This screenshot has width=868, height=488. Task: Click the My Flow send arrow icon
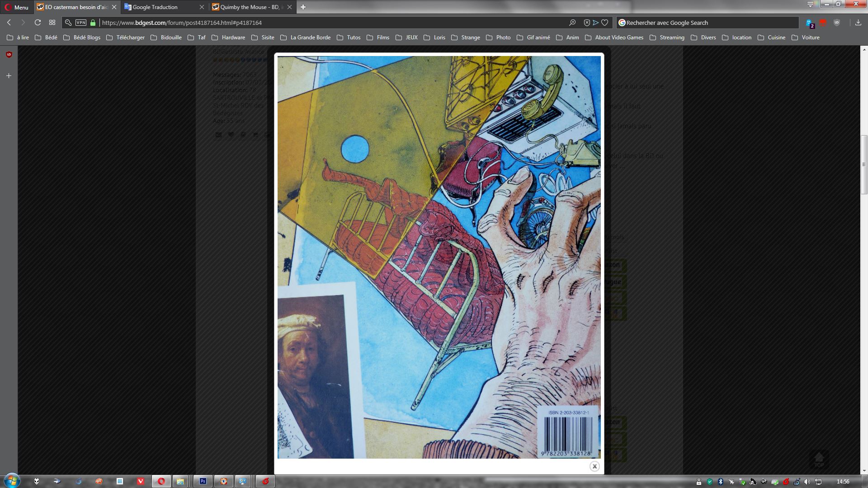pyautogui.click(x=595, y=23)
